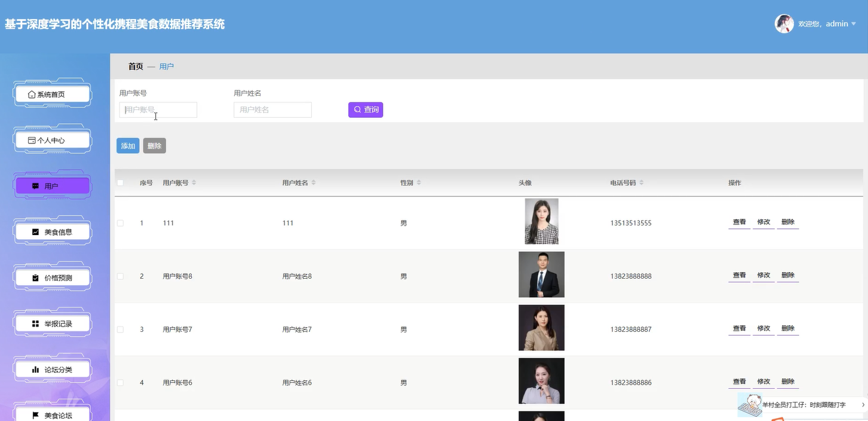Click 删除 for 用户账号7

coord(788,329)
